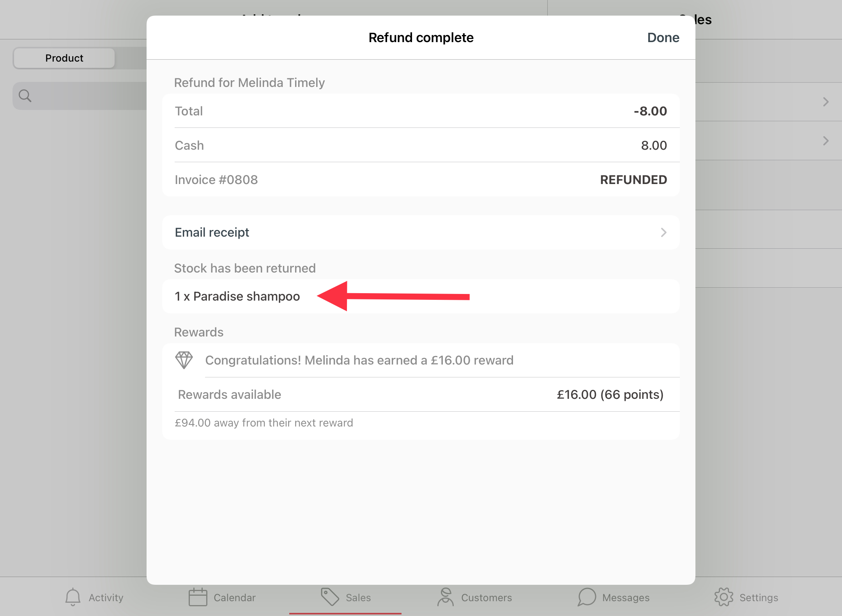Go to the Messages tab label

626,598
